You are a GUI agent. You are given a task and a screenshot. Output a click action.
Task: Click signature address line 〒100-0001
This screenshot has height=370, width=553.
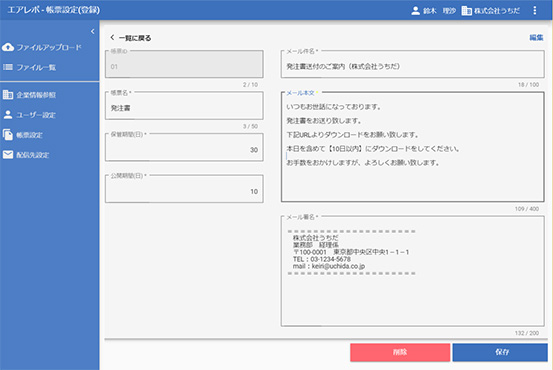tap(351, 252)
